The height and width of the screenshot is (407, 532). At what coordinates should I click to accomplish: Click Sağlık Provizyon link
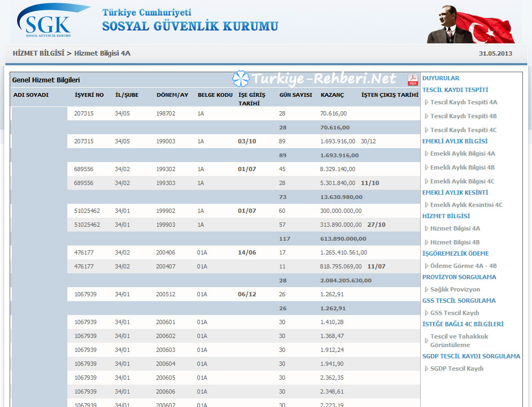click(455, 289)
